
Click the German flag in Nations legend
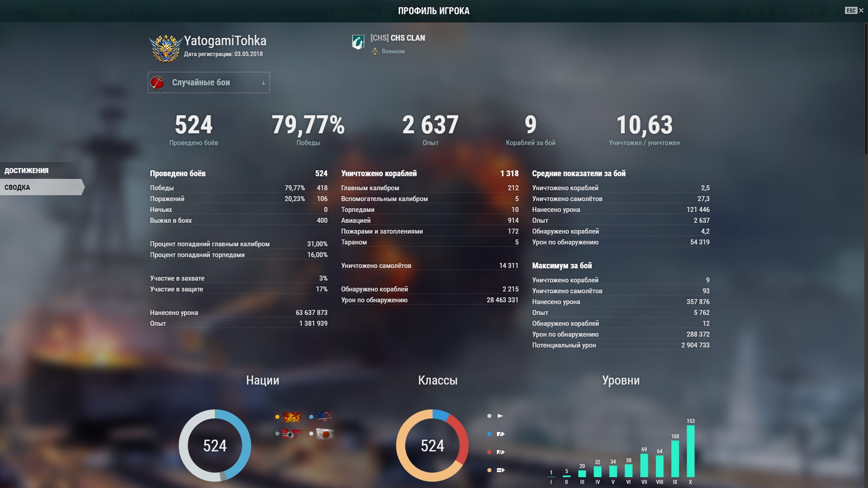coord(292,434)
